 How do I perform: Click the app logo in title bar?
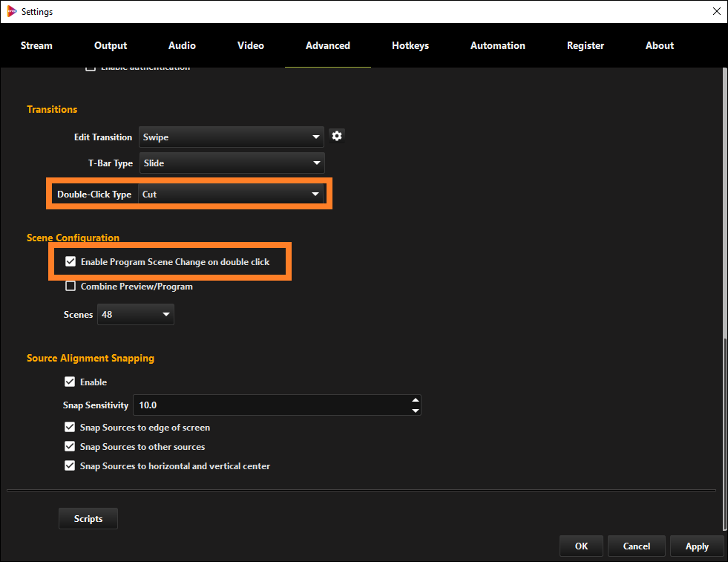point(10,11)
